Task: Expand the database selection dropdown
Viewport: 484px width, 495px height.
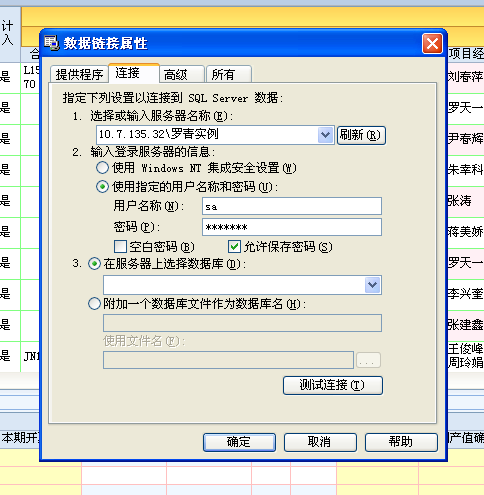Action: 372,285
